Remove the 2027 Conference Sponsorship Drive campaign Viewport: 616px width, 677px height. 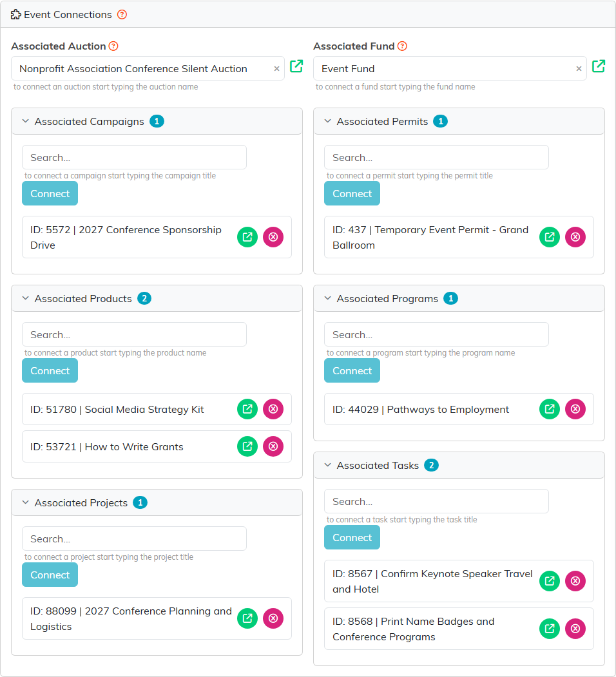pyautogui.click(x=273, y=237)
